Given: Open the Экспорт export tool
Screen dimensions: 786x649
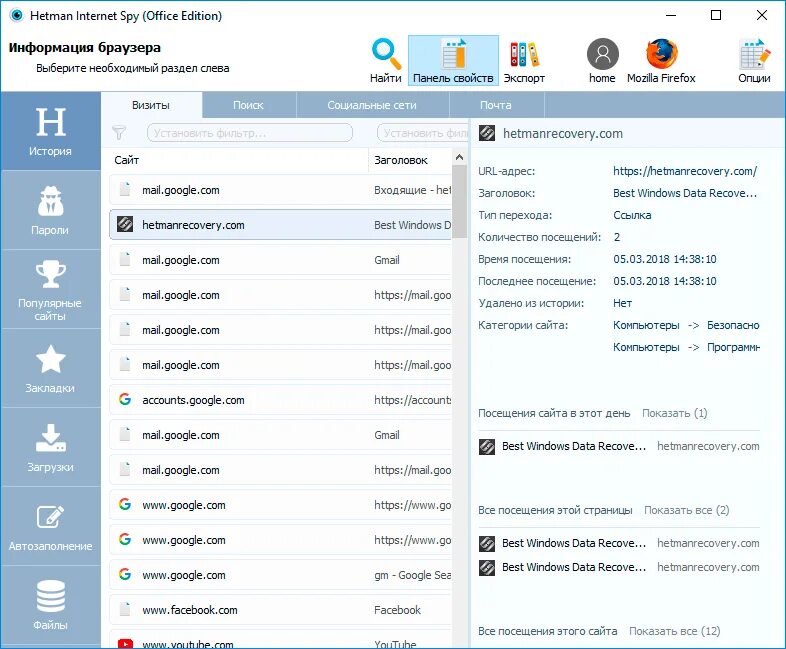Looking at the screenshot, I should pyautogui.click(x=524, y=61).
